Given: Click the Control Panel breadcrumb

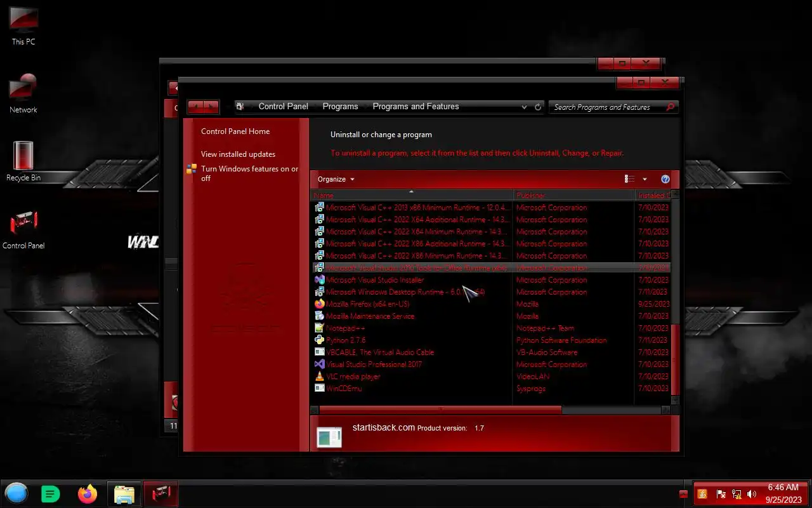Looking at the screenshot, I should (x=283, y=107).
